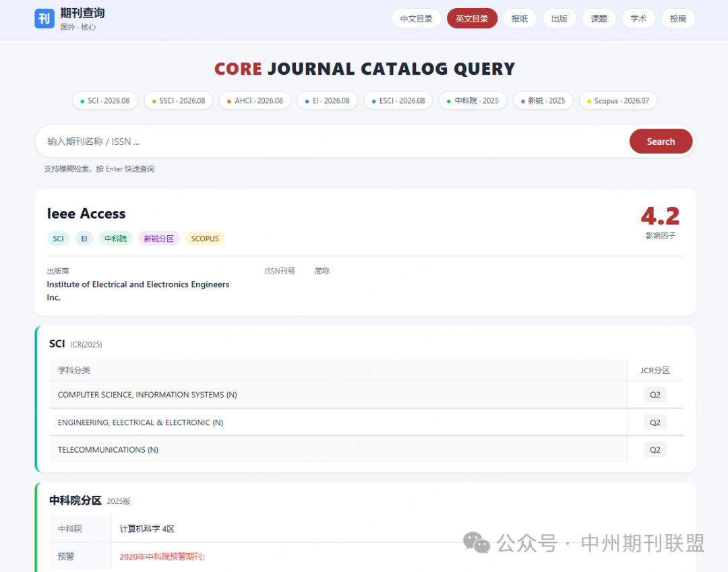Click the ISSN刊号 label

tap(280, 271)
